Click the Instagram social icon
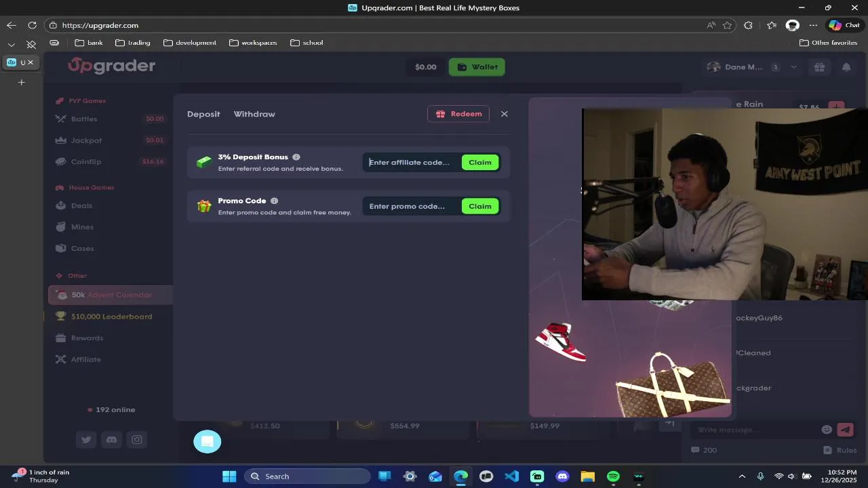Image resolution: width=868 pixels, height=488 pixels. tap(137, 440)
